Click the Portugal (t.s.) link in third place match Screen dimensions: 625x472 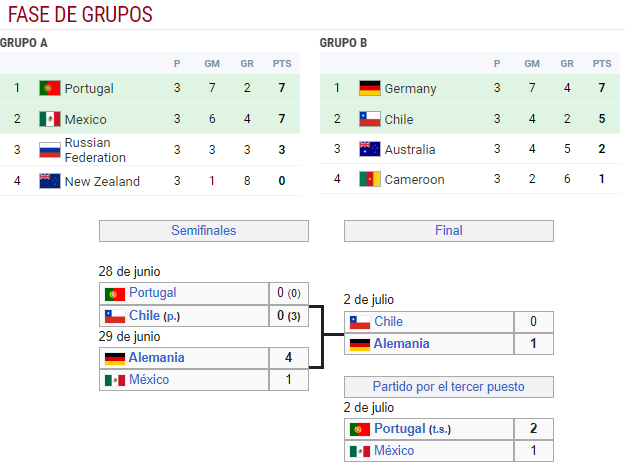(413, 429)
